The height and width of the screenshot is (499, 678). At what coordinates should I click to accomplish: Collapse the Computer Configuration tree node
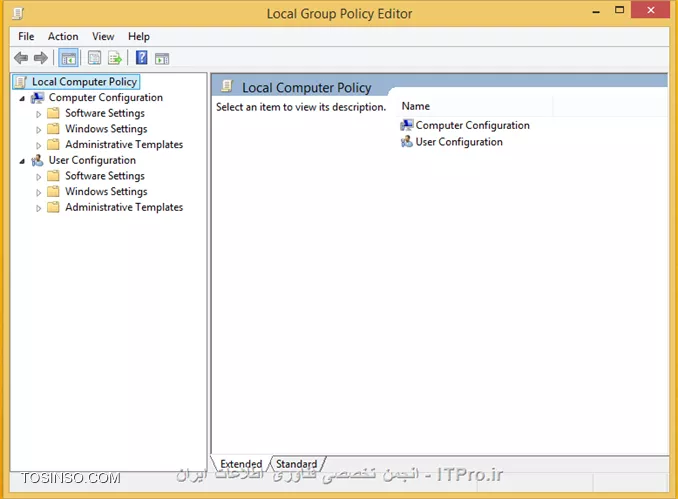pyautogui.click(x=22, y=99)
